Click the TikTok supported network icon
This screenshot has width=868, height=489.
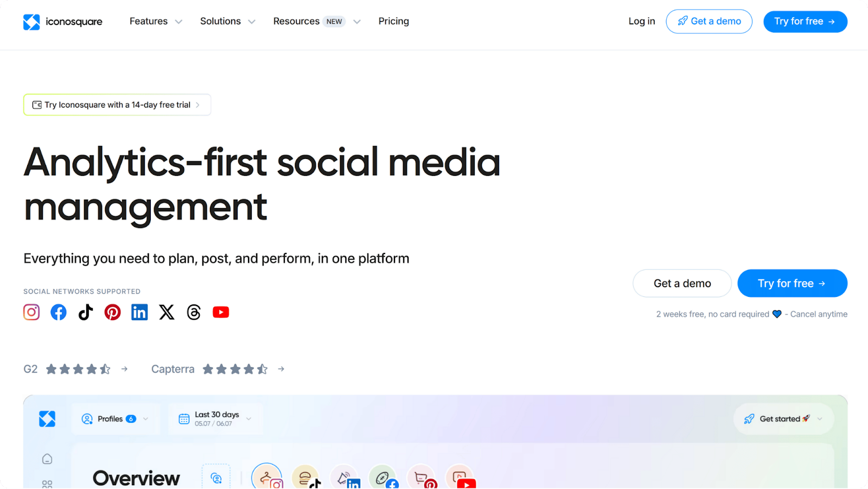85,312
